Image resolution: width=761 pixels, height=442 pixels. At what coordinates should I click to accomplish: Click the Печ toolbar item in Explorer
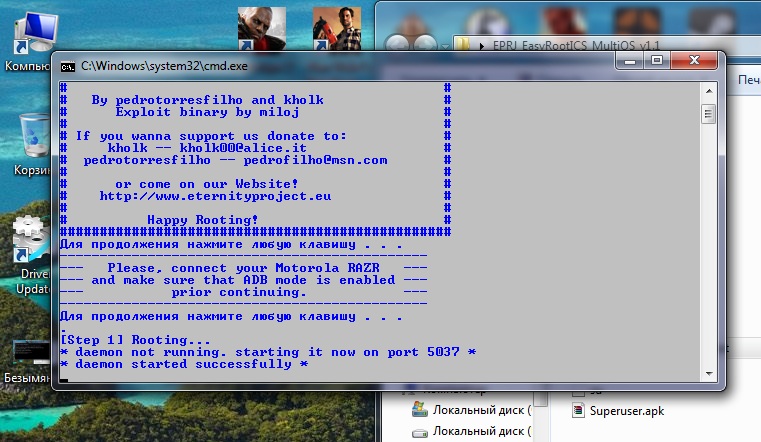tap(749, 80)
